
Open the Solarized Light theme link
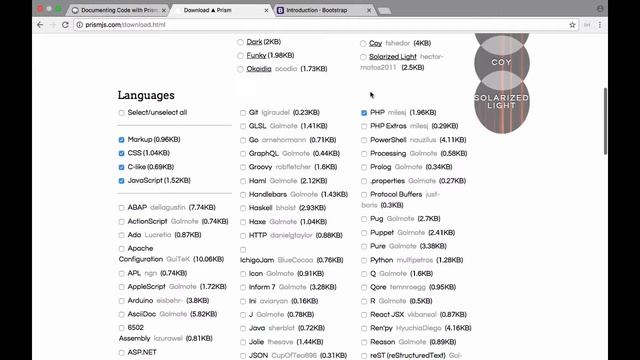[x=393, y=56]
